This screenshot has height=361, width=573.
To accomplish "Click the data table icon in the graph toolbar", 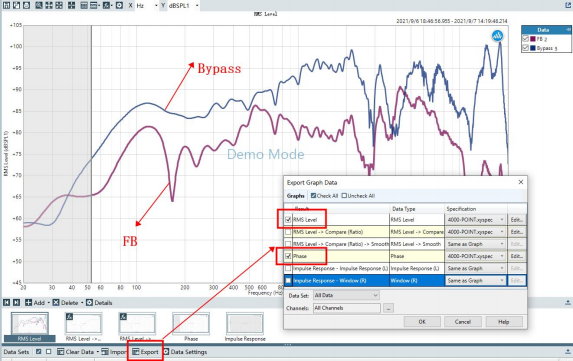I will pos(84,5).
